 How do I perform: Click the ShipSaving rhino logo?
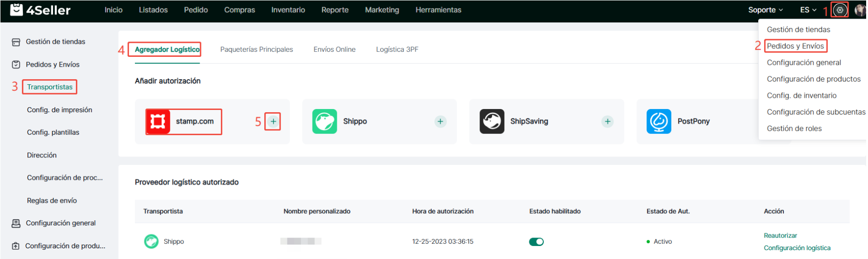[x=492, y=122]
